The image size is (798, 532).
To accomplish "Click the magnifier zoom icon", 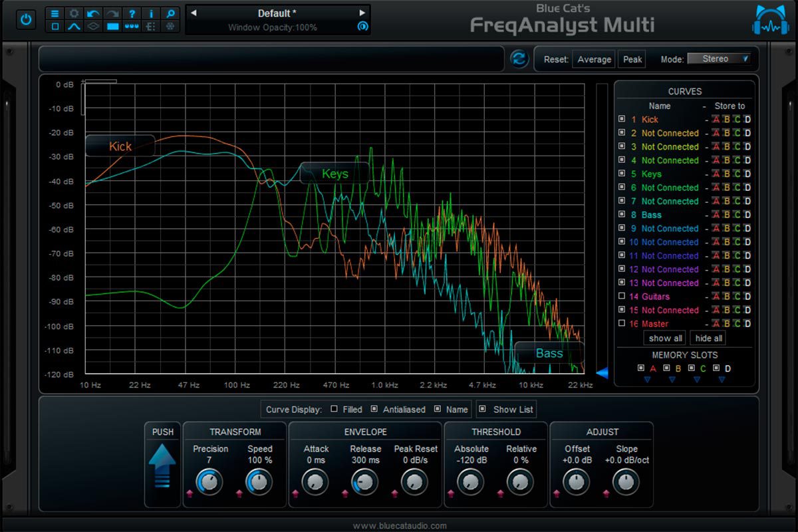I will [171, 13].
